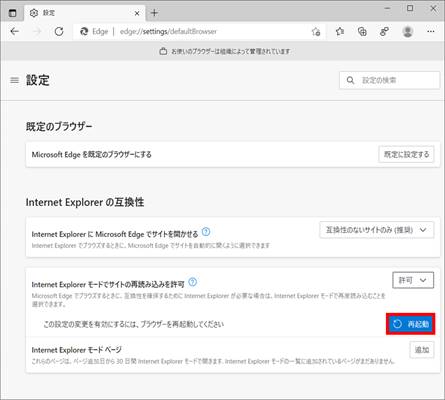Close the 設定 tab

137,13
